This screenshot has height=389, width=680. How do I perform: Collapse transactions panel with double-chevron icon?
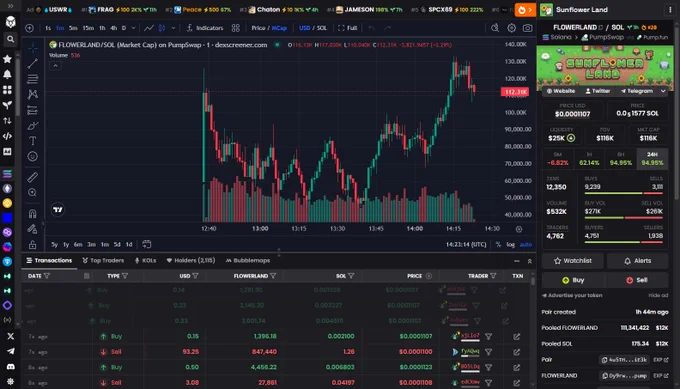(530, 261)
